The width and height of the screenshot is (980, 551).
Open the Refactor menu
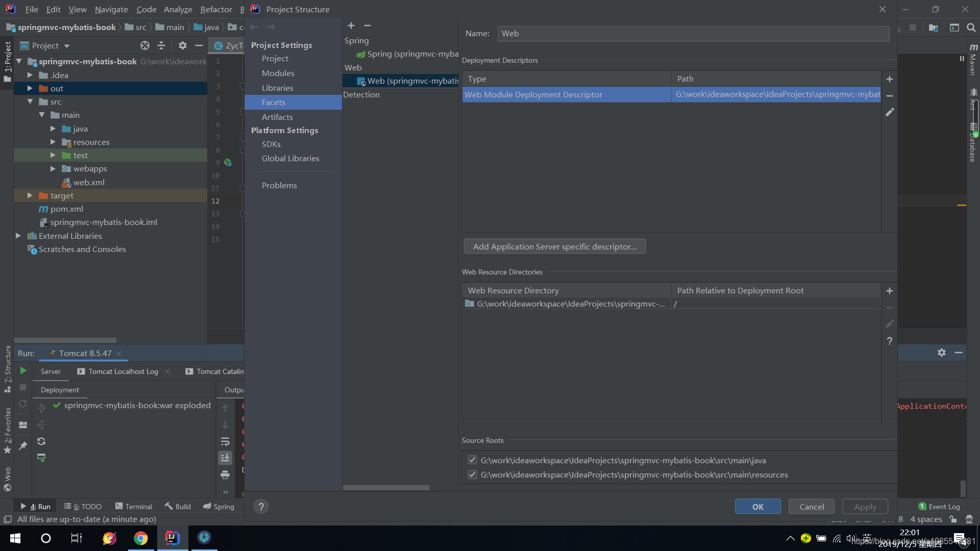(216, 9)
